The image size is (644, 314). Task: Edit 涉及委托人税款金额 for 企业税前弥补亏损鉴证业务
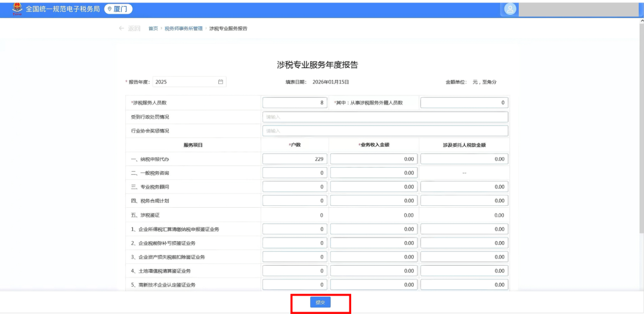click(x=464, y=243)
